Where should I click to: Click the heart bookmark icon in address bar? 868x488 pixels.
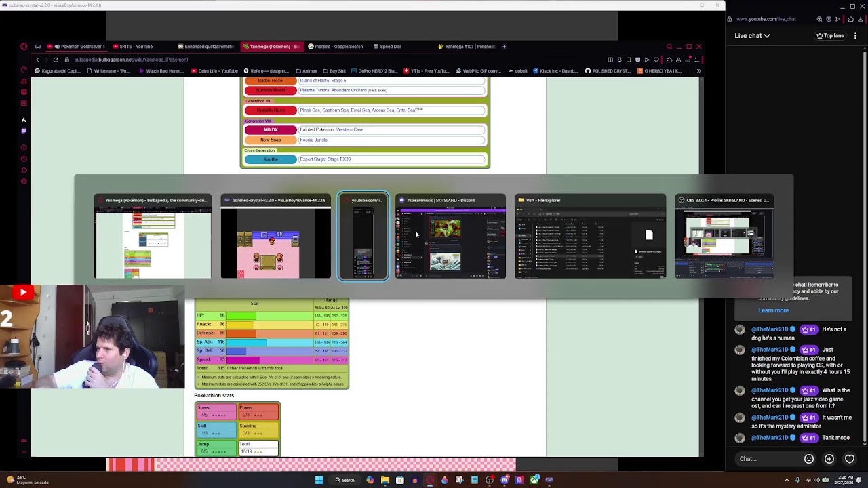tap(656, 60)
